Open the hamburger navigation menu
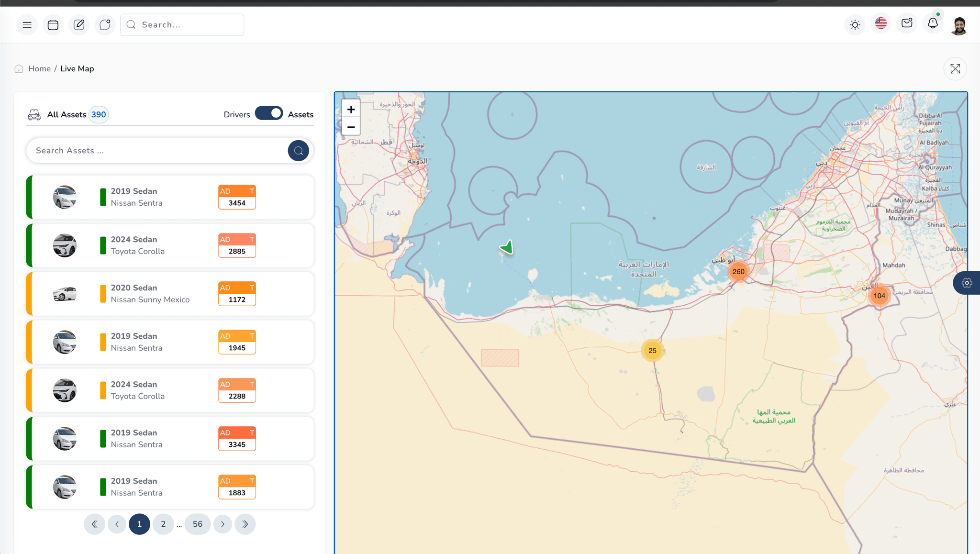980x554 pixels. (27, 24)
